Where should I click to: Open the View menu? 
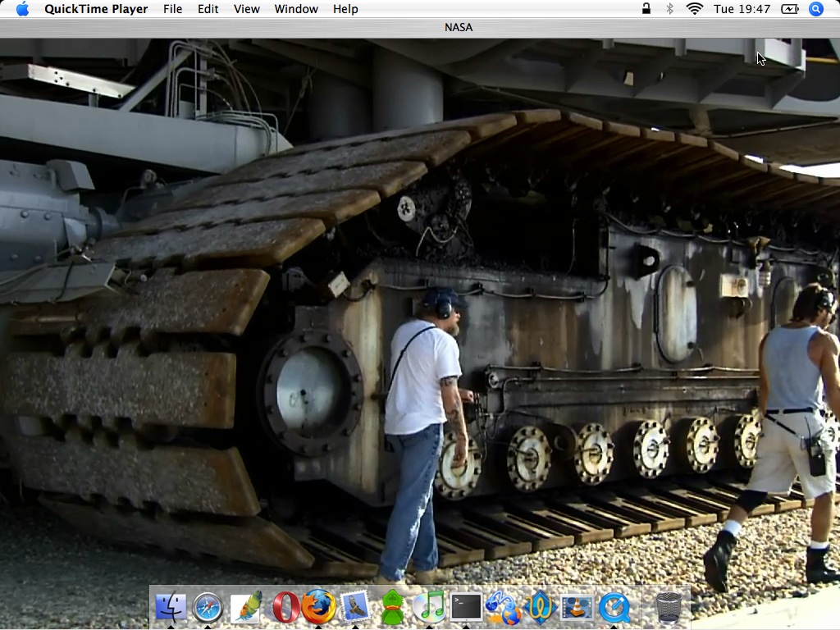coord(246,9)
